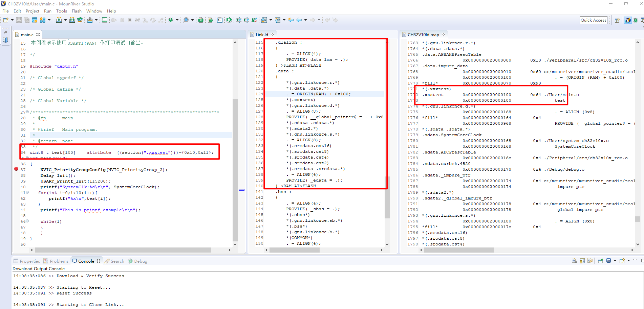Click the Build All icon

[72, 20]
